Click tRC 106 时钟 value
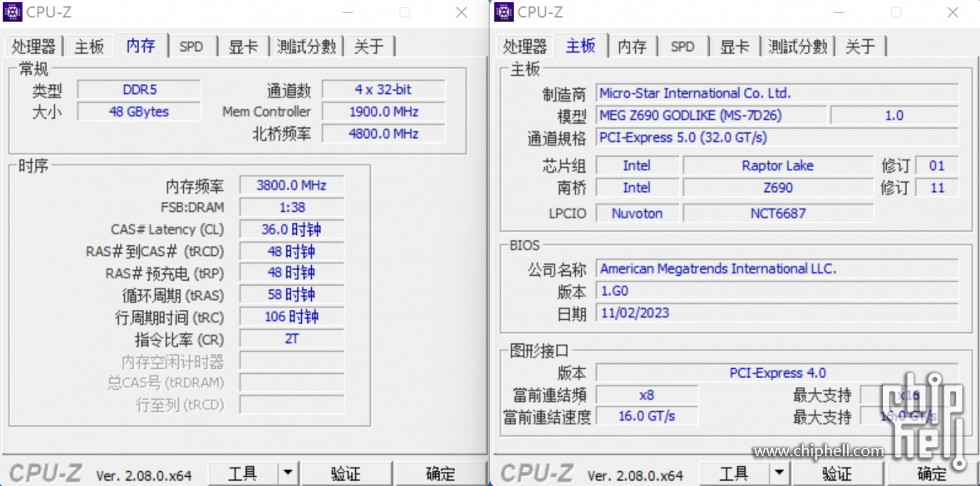 click(x=292, y=317)
